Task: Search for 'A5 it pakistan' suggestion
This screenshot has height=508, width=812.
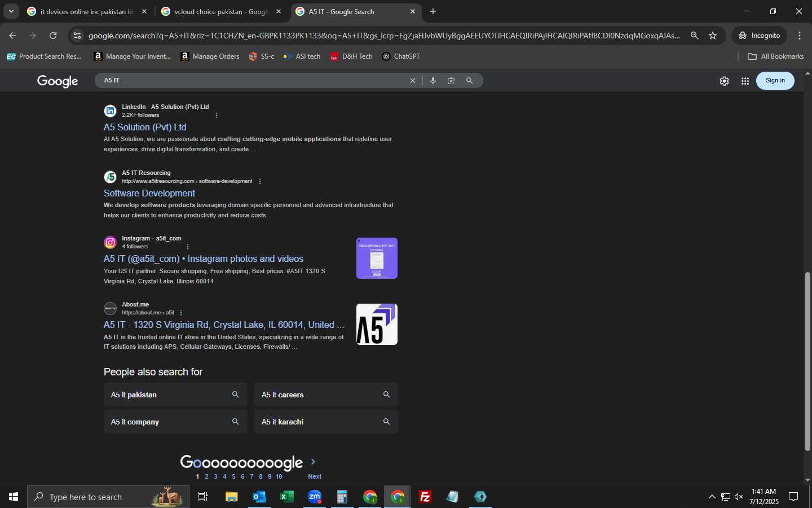Action: 175,395
